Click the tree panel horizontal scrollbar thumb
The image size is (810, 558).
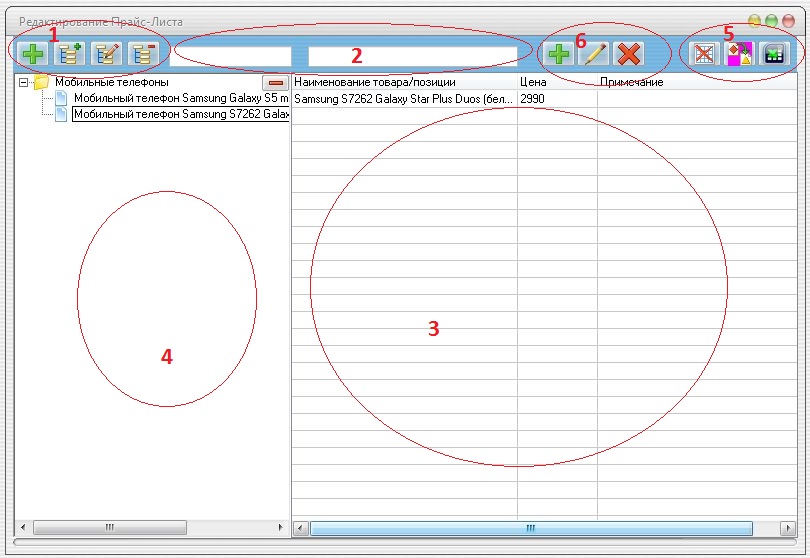[110, 528]
